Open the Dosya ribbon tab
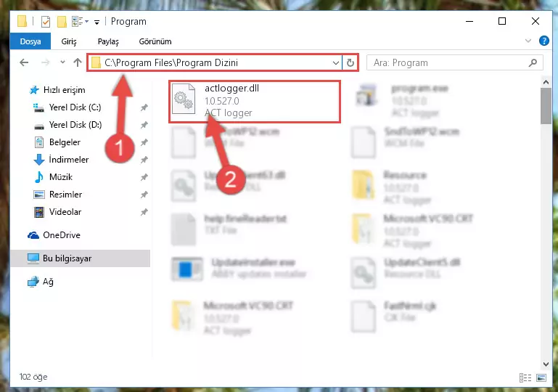This screenshot has width=558, height=392. (x=30, y=41)
